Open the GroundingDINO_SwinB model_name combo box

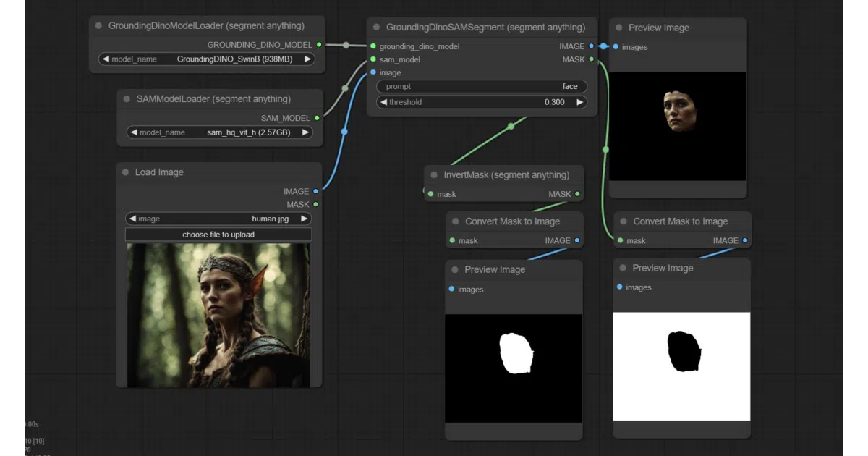click(x=207, y=59)
